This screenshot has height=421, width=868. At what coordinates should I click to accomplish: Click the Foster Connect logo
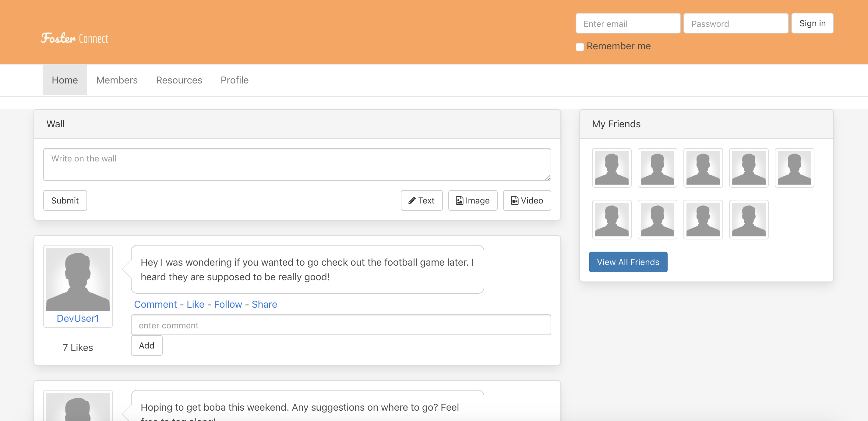pos(75,38)
